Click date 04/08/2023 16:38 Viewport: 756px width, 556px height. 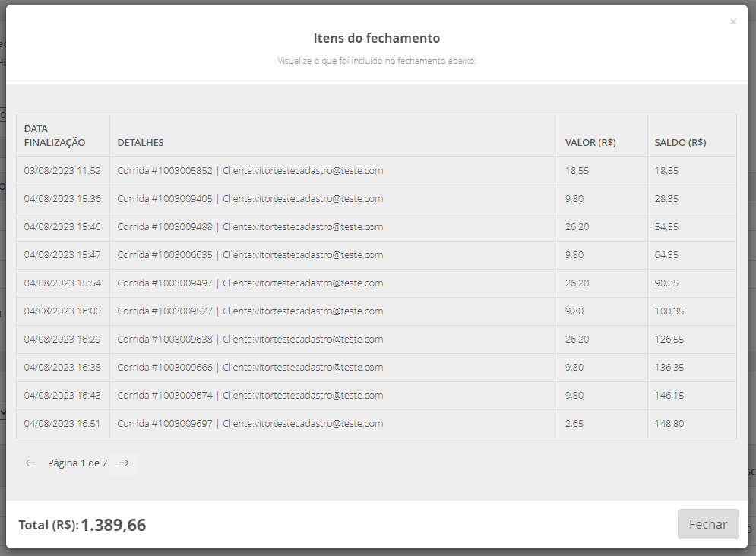click(x=62, y=367)
